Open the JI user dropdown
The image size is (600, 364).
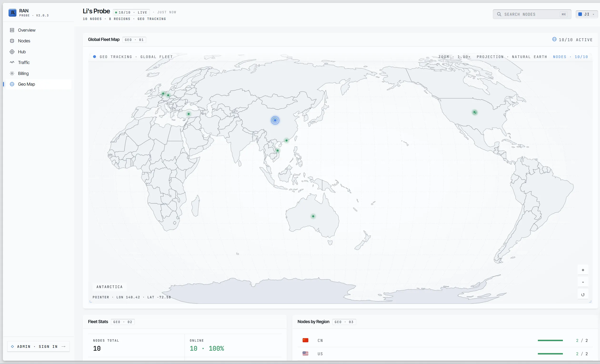[587, 14]
